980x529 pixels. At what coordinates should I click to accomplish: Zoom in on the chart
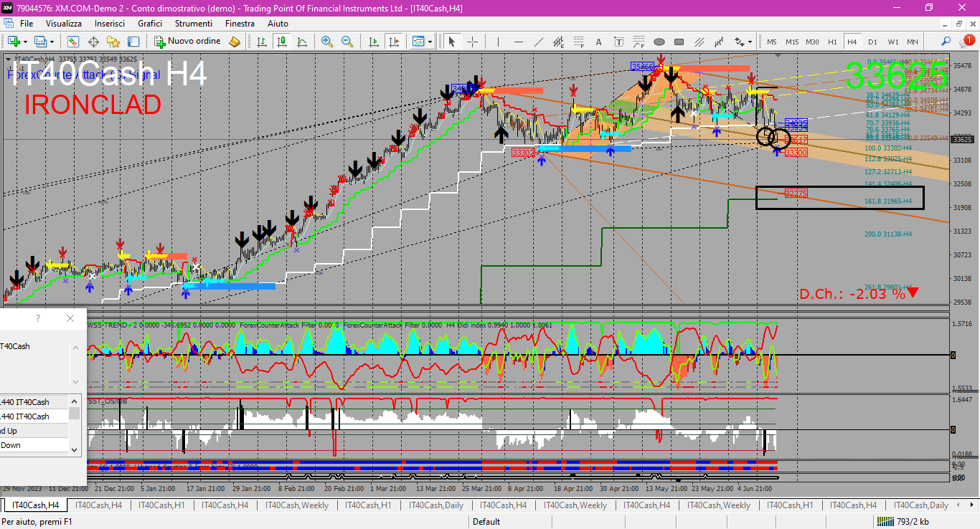(x=327, y=42)
